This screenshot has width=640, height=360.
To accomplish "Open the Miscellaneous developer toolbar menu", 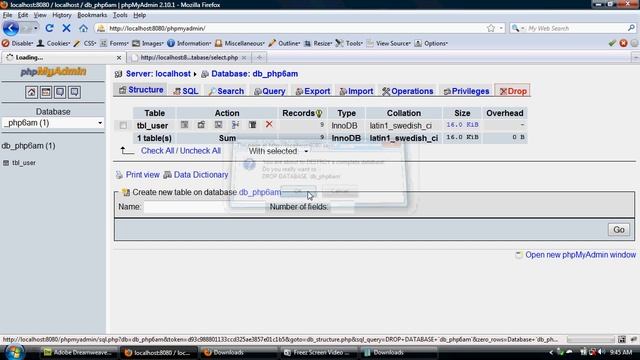I will (x=240, y=43).
